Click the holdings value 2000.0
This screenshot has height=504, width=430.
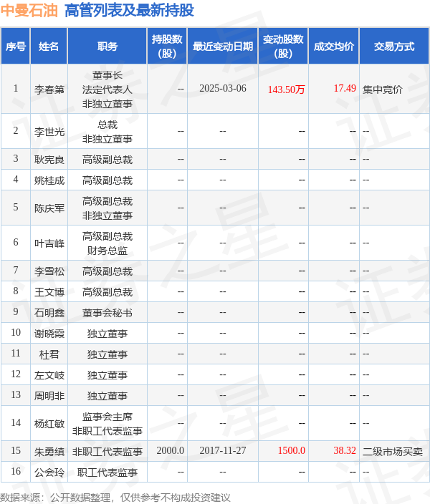coord(171,450)
